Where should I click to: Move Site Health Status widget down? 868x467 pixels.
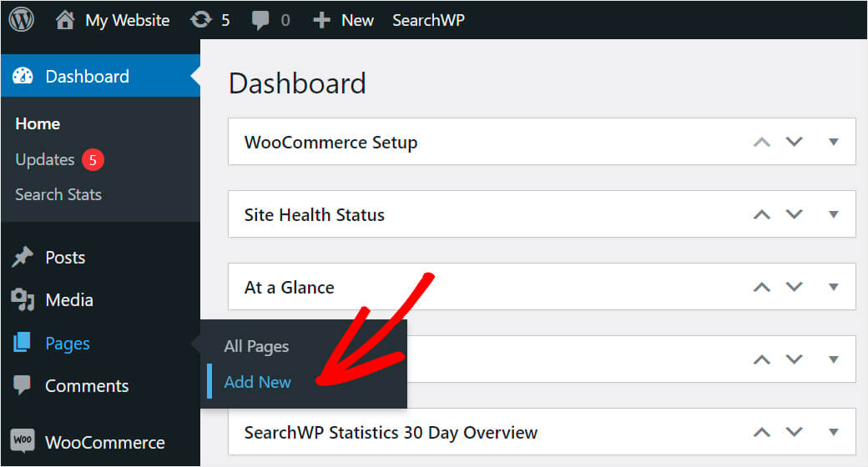(x=795, y=214)
